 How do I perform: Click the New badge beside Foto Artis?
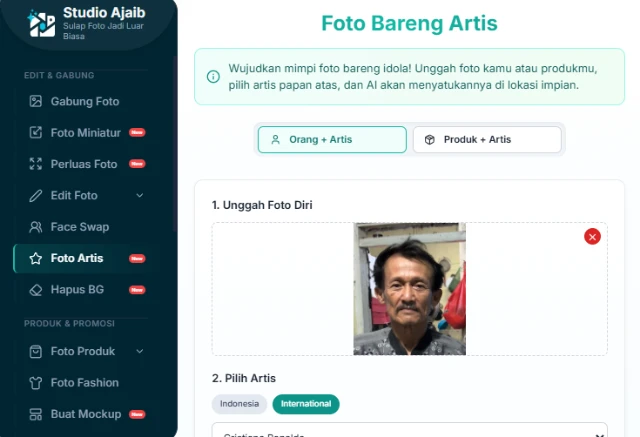click(137, 258)
